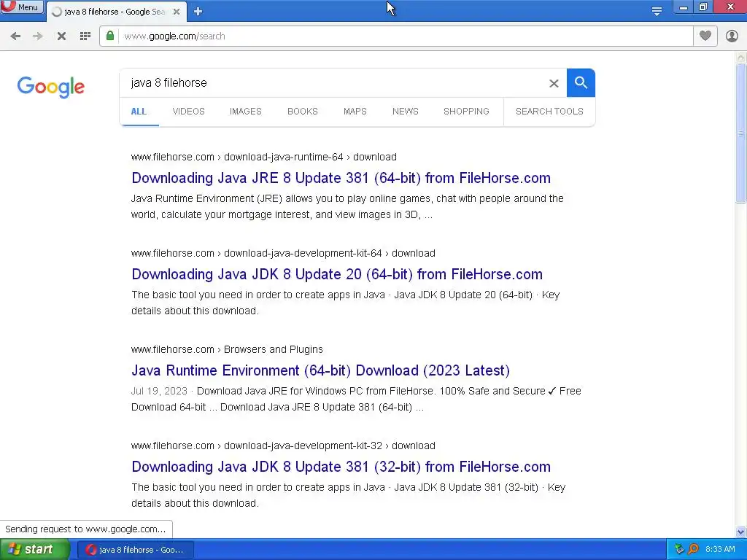Click the vertical scrollbar thumb
Image resolution: width=747 pixels, height=560 pixels.
click(x=741, y=133)
